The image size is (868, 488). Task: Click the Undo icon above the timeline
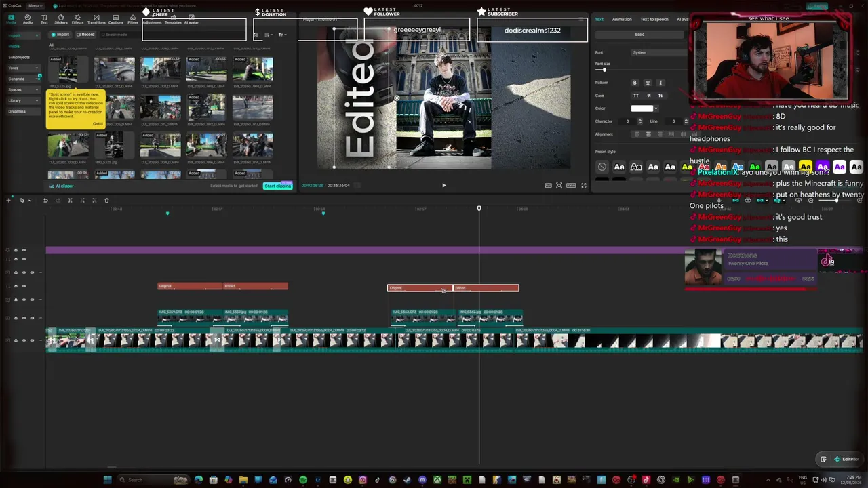coord(45,200)
